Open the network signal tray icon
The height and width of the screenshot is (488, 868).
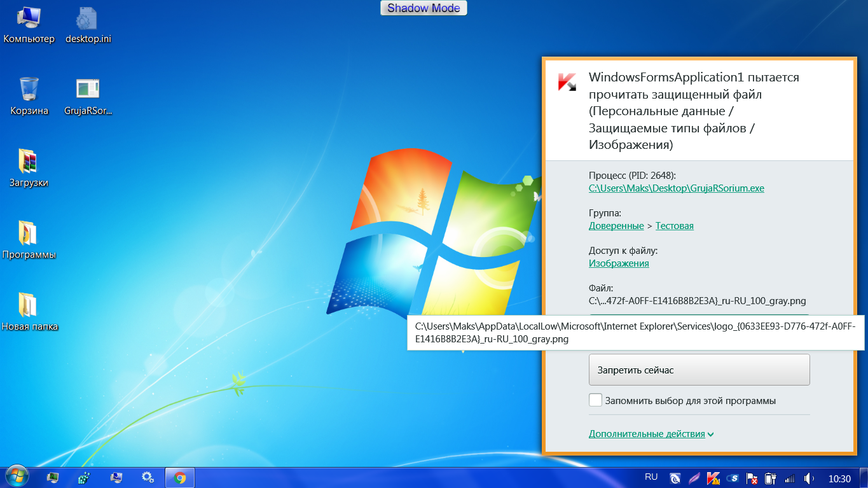790,478
